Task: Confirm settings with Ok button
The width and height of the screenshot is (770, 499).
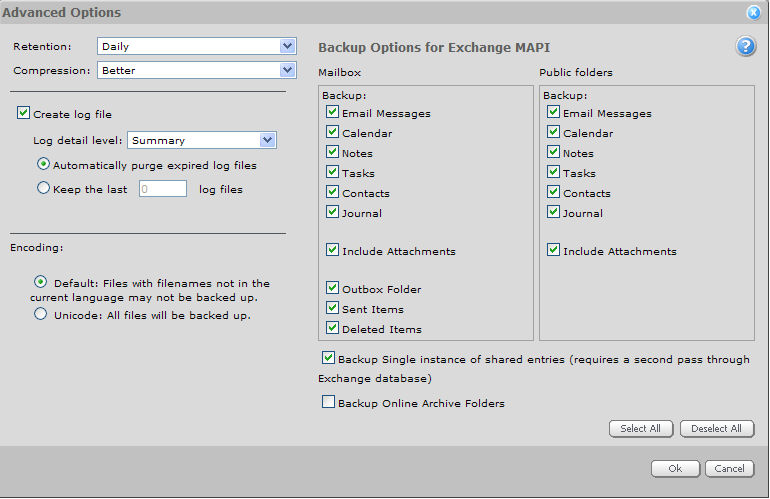Action: click(x=675, y=469)
